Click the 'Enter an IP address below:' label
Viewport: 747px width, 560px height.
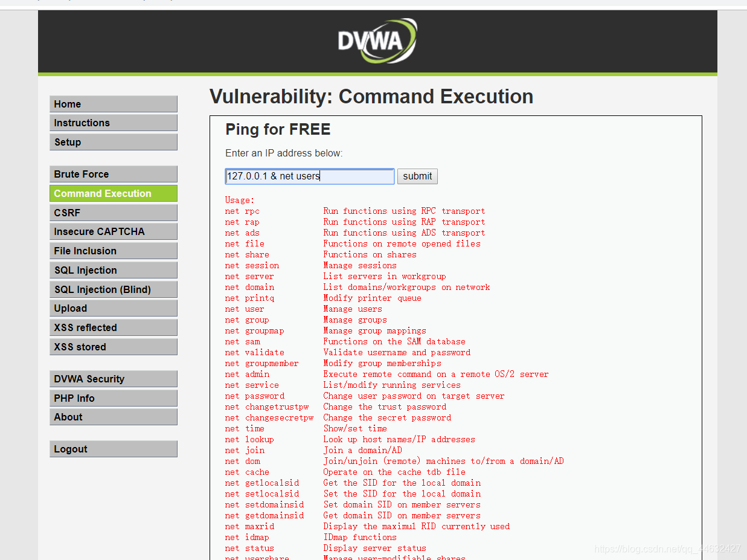click(284, 153)
